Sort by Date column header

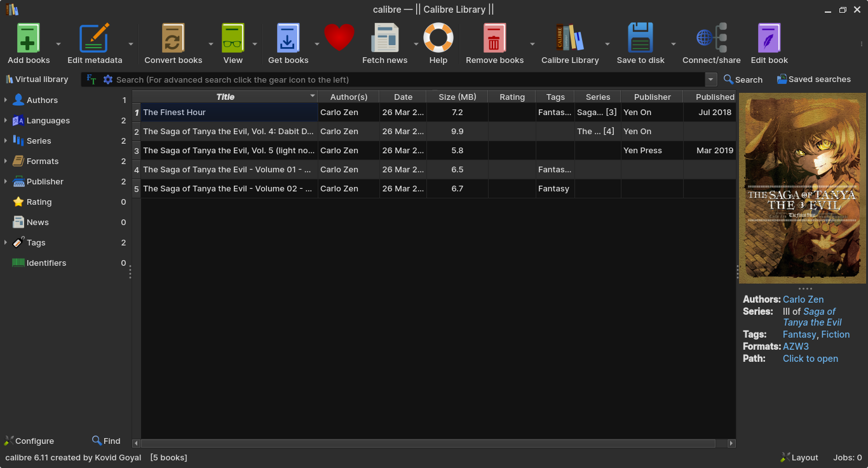pos(403,97)
